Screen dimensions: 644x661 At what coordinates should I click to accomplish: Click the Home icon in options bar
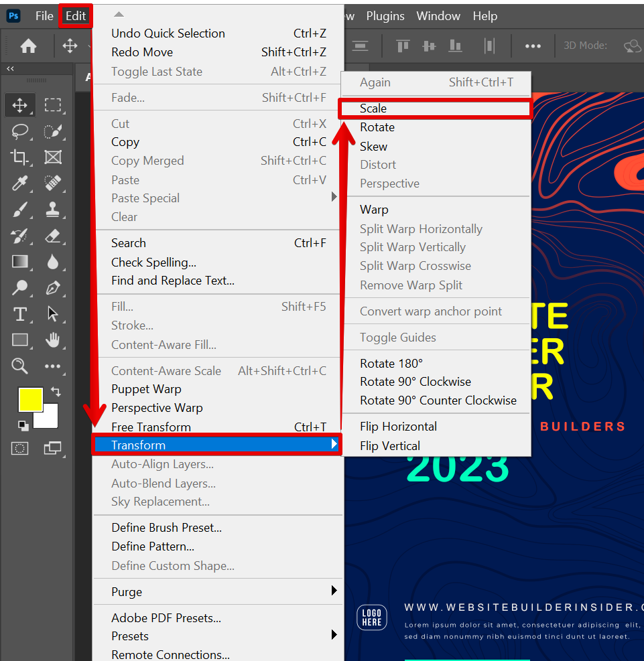point(28,46)
